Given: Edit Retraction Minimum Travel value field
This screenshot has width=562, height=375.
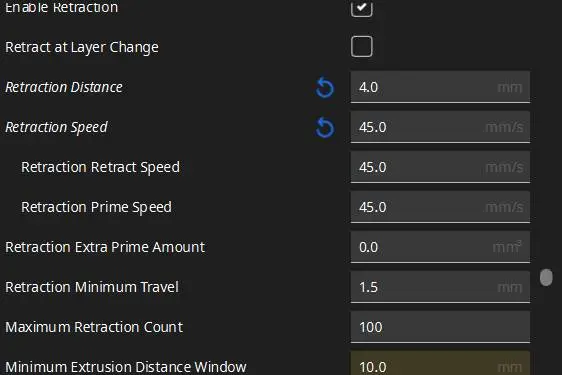Looking at the screenshot, I should click(x=440, y=287).
